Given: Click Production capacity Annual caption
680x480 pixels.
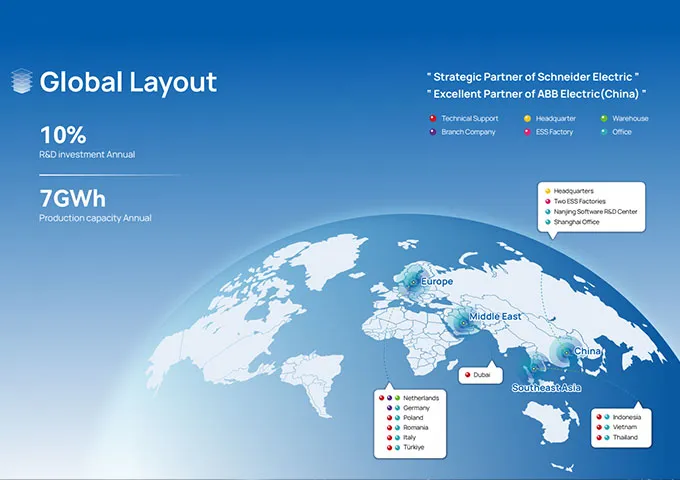Looking at the screenshot, I should 95,218.
